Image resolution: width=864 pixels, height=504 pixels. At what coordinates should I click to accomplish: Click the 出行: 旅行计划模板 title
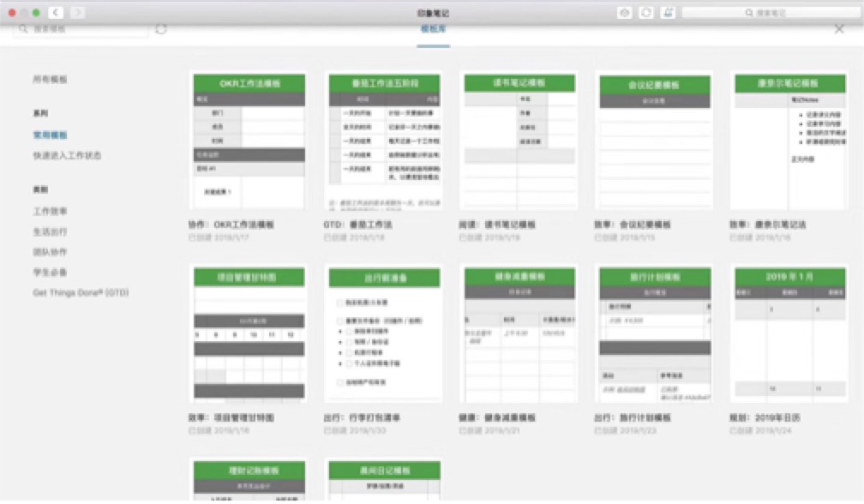633,417
